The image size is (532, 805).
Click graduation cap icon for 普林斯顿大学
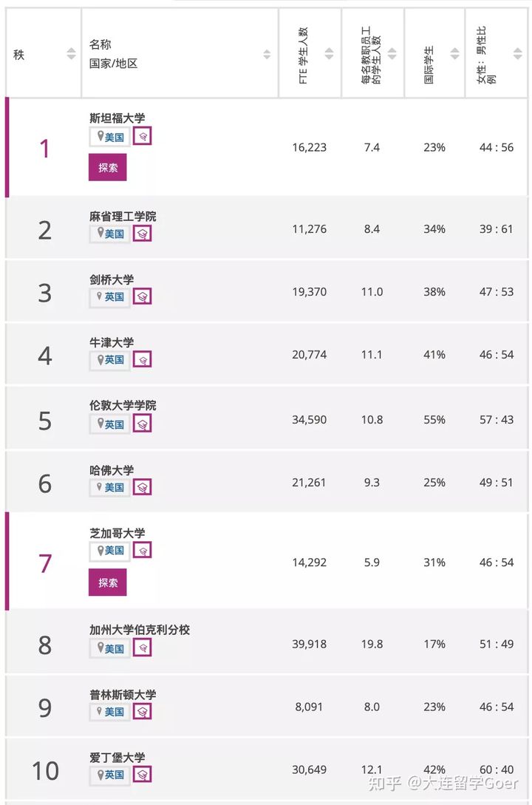point(142,712)
